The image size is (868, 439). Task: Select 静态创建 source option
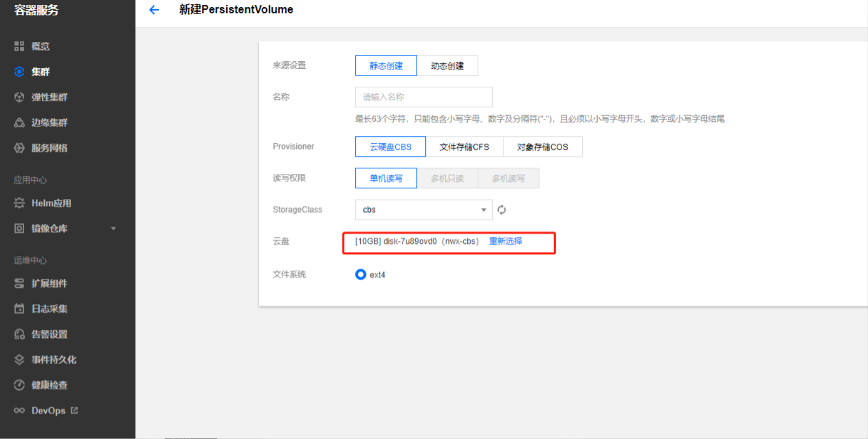(386, 66)
